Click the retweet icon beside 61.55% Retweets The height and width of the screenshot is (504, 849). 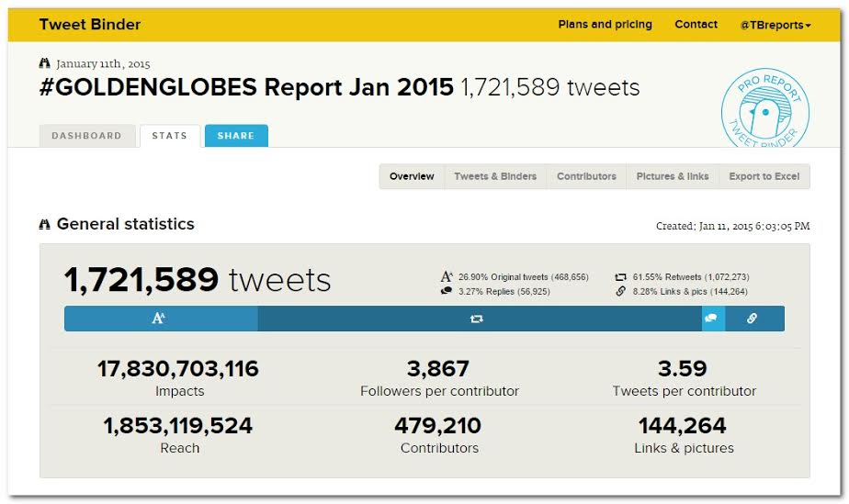621,276
